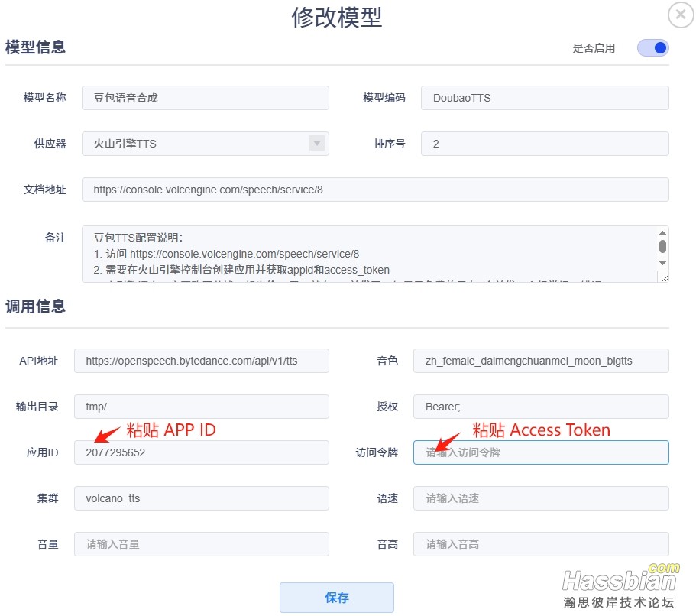Click the 保存 save button

(x=337, y=598)
